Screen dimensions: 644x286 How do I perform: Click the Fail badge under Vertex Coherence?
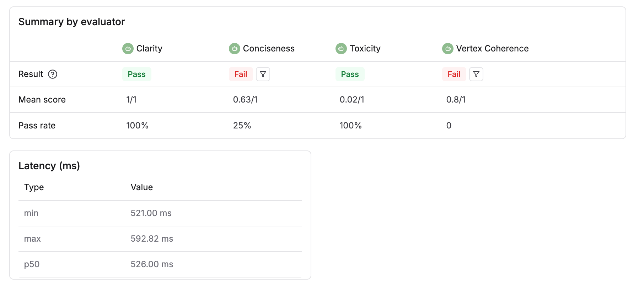click(454, 74)
